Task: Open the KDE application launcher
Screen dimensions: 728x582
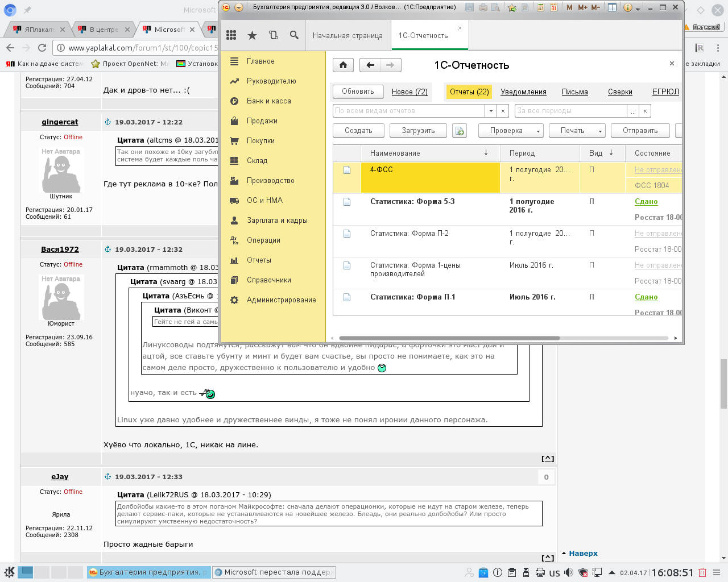Action: tap(9, 572)
